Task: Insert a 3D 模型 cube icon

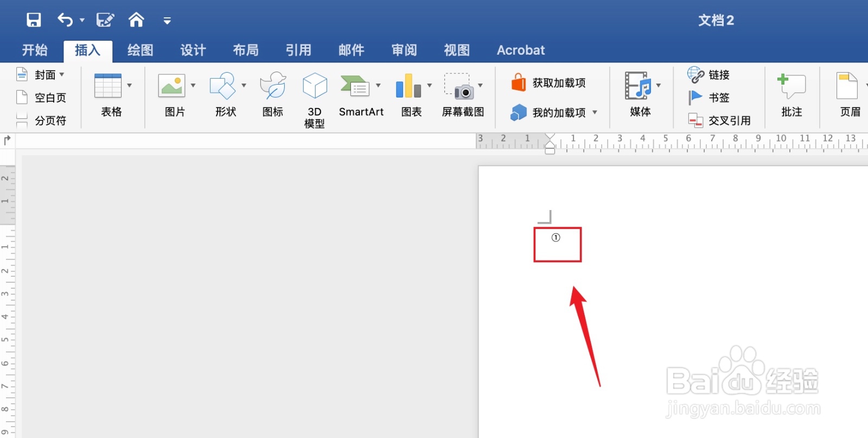Action: click(315, 86)
